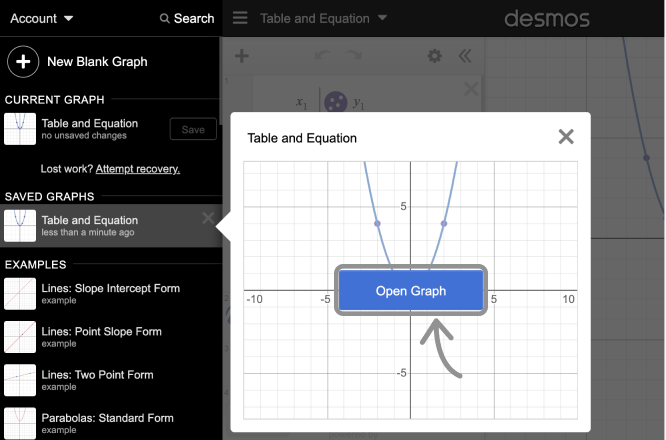
Task: Open graph settings gear icon
Action: tap(434, 57)
